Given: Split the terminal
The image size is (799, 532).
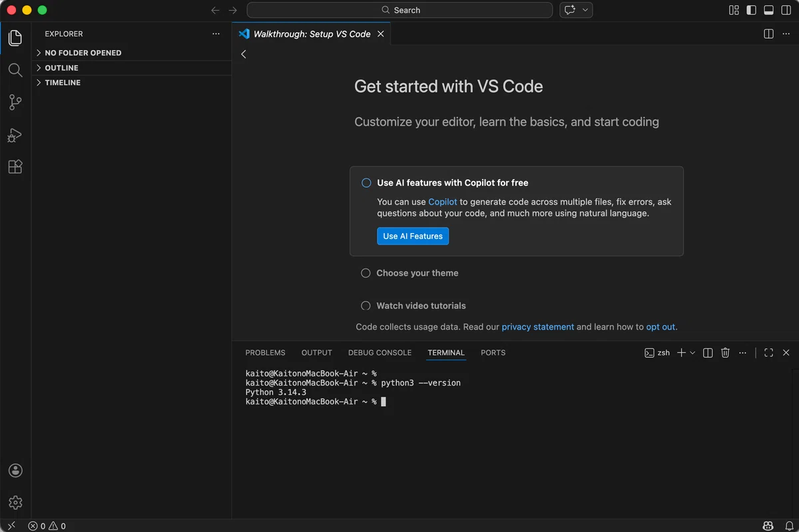Looking at the screenshot, I should click(708, 353).
